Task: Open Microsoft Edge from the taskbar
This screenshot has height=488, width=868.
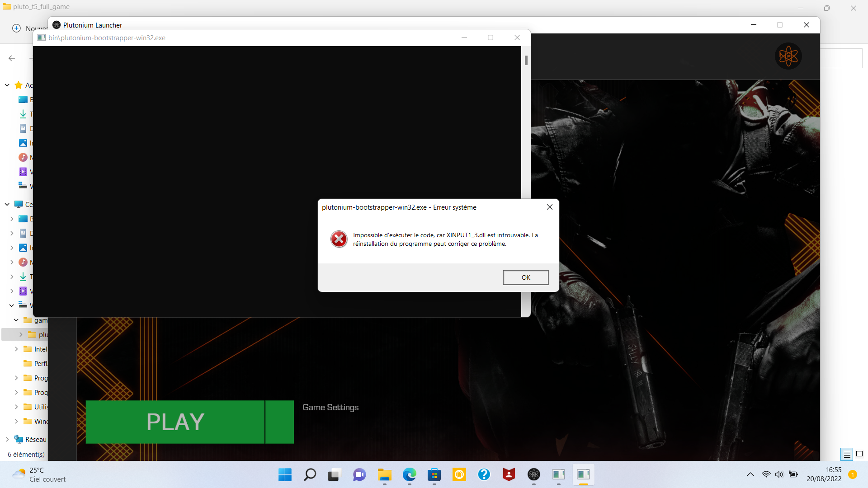Action: coord(409,474)
